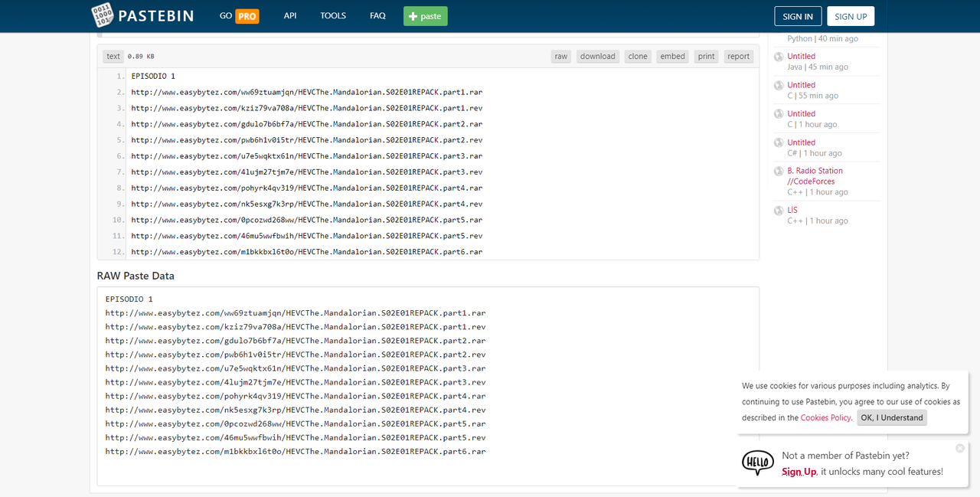Open B. Radio Station //CodeForces paste
Image resolution: width=980 pixels, height=497 pixels.
tap(815, 176)
